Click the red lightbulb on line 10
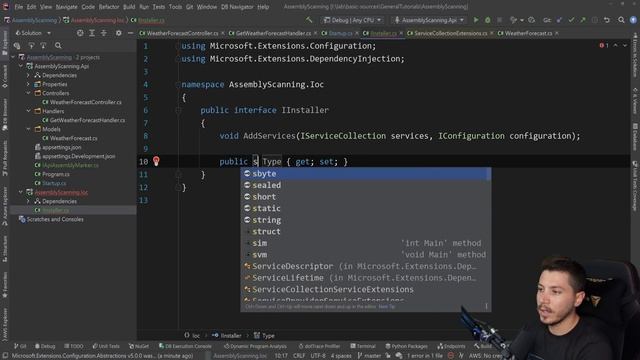Viewport: 640px width, 360px height. click(x=156, y=161)
